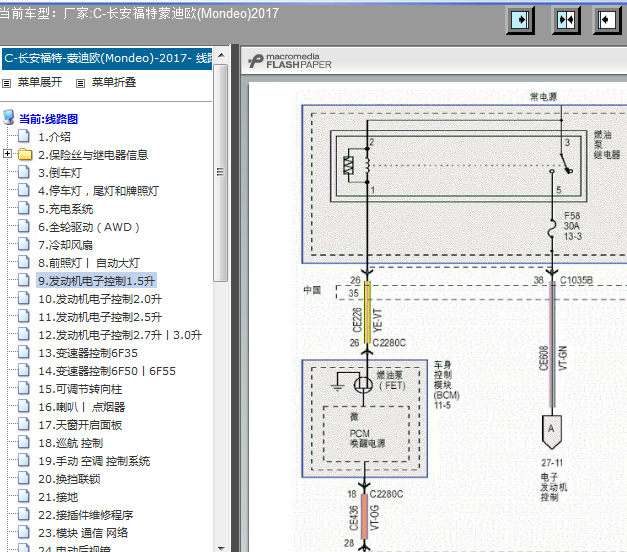The image size is (627, 552).
Task: Open the 18.巡航 控制 diagram
Action: (x=70, y=443)
